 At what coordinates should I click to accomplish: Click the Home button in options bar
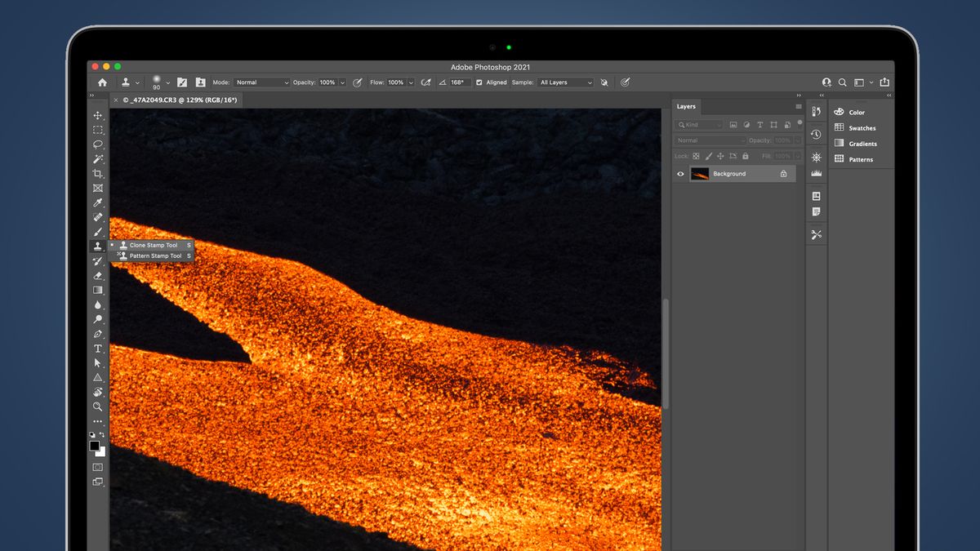(x=102, y=82)
